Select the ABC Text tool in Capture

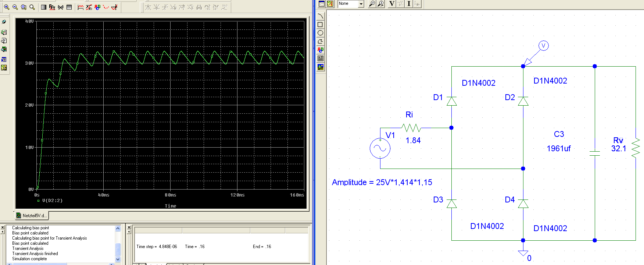pyautogui.click(x=321, y=50)
